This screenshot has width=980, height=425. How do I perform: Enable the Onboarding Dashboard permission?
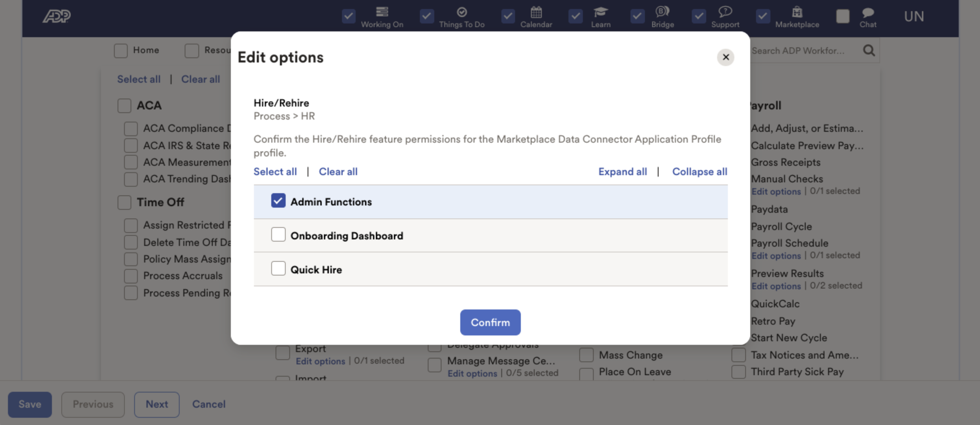coord(278,235)
